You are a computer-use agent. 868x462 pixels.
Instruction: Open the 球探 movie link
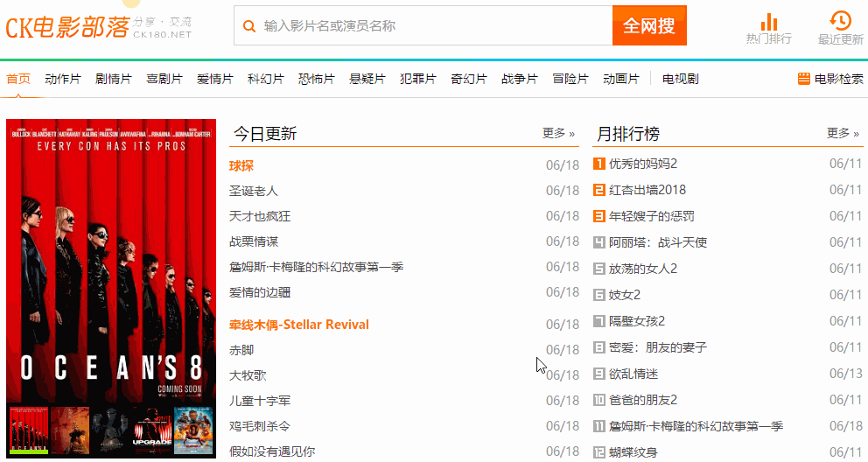[x=241, y=166]
